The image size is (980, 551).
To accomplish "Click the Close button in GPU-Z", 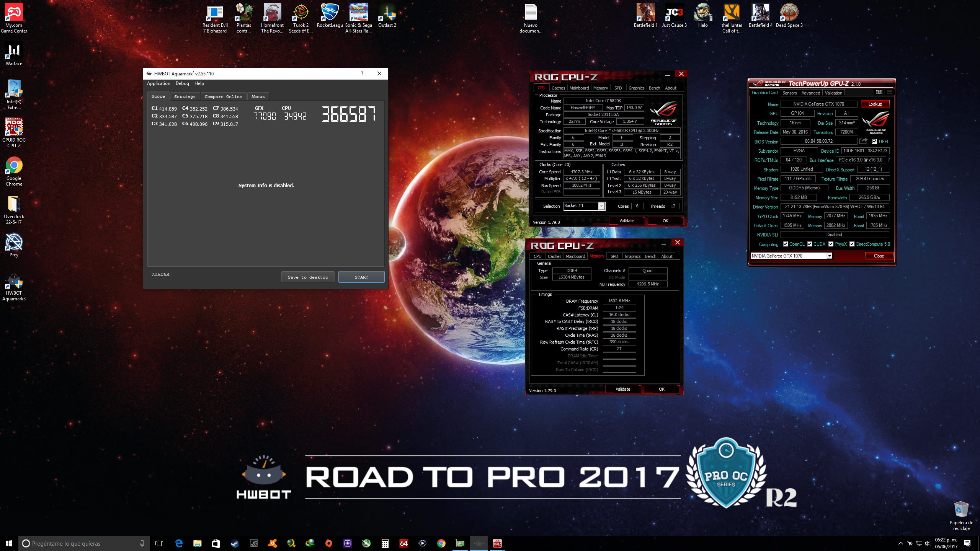I will pyautogui.click(x=879, y=256).
